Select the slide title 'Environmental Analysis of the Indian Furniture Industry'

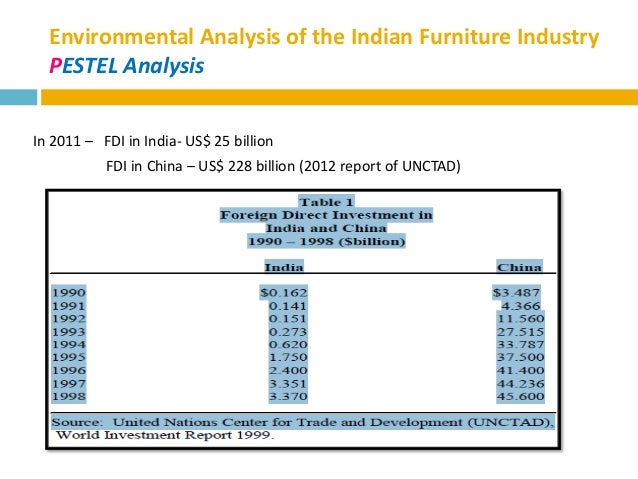tap(324, 37)
